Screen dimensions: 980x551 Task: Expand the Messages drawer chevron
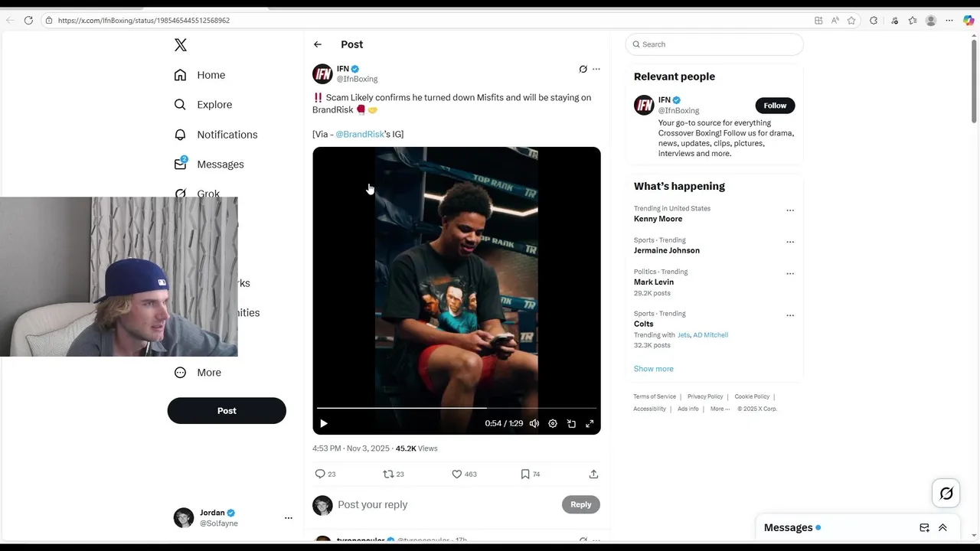click(942, 527)
